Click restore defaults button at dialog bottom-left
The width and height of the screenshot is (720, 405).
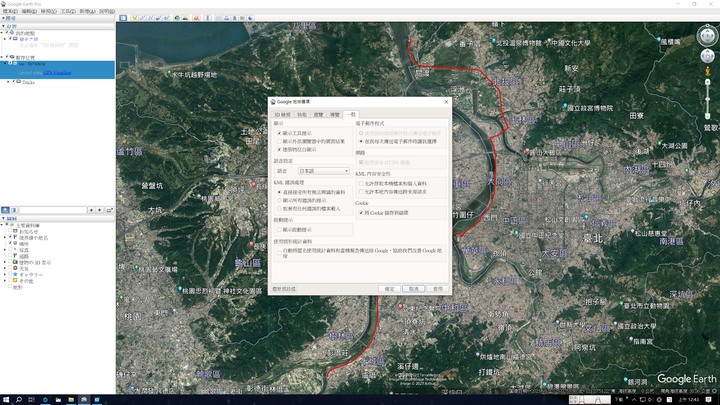click(x=284, y=289)
